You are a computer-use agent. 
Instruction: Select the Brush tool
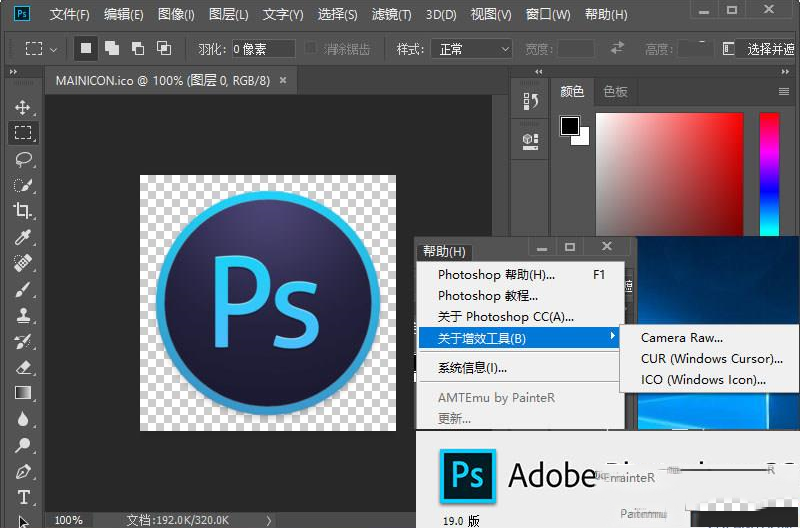click(22, 290)
